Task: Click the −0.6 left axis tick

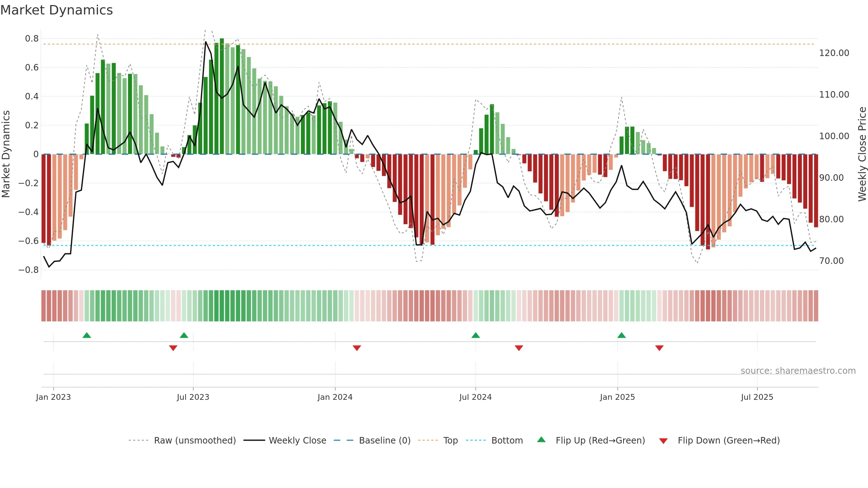Action: click(x=29, y=241)
